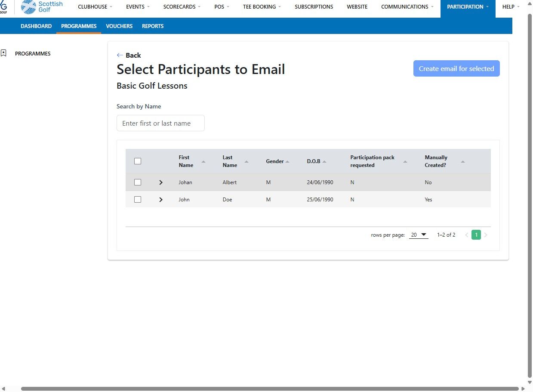Click the Participation pack requested header
The width and height of the screenshot is (533, 392).
[x=372, y=161]
